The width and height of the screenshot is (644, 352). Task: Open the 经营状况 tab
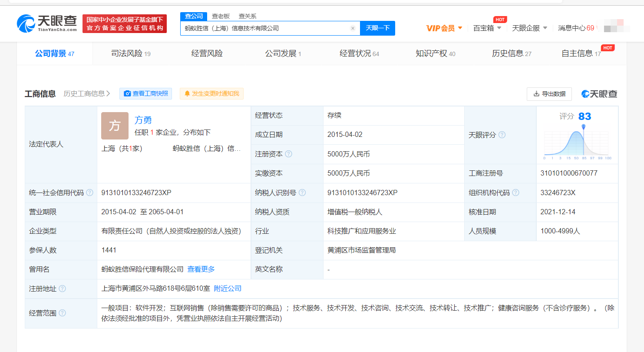(359, 53)
